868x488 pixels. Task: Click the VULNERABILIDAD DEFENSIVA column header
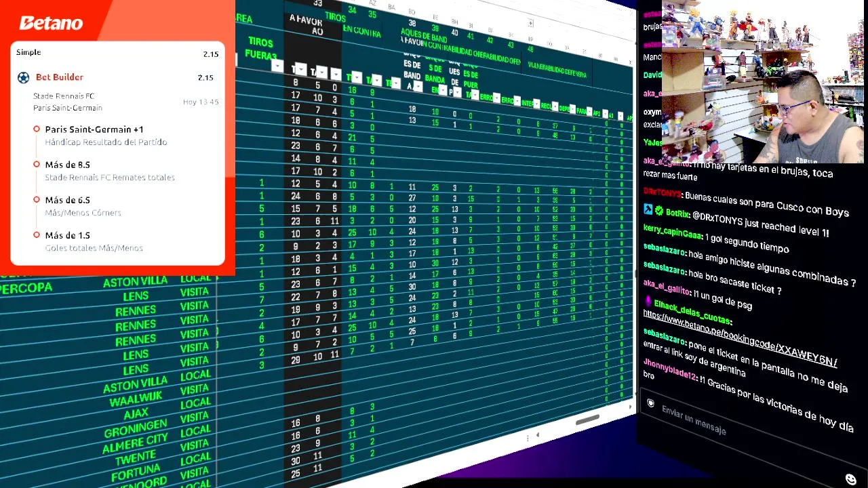pos(557,70)
